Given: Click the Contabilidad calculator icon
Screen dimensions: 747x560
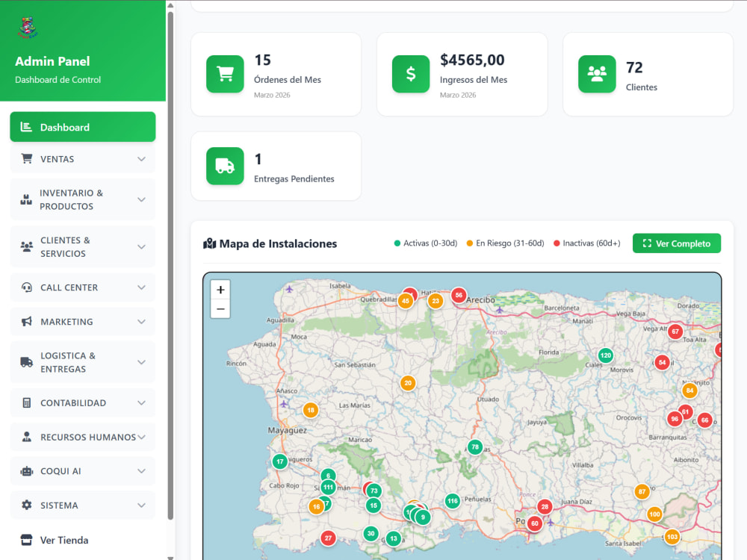Looking at the screenshot, I should (27, 403).
